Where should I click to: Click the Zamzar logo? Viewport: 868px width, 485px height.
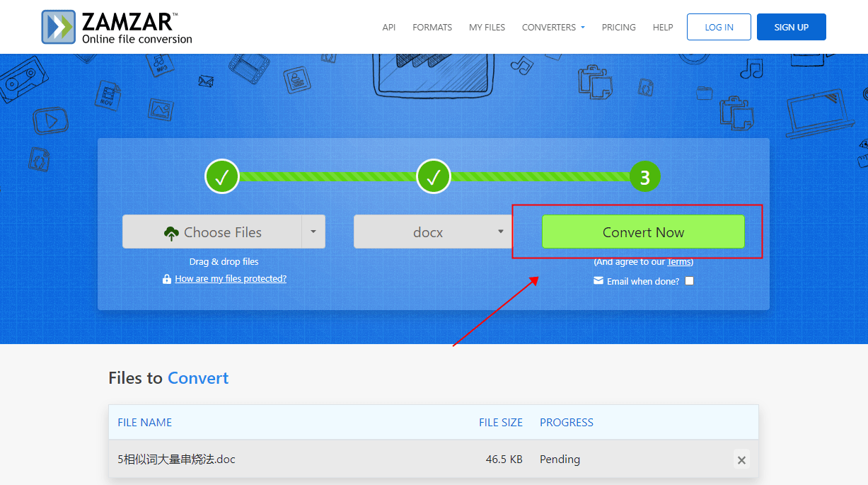(117, 27)
